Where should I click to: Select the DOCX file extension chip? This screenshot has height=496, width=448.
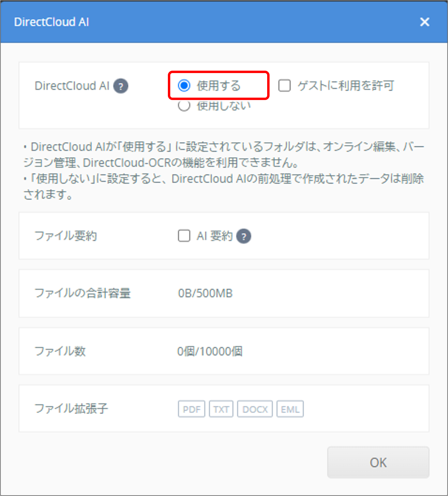(255, 409)
